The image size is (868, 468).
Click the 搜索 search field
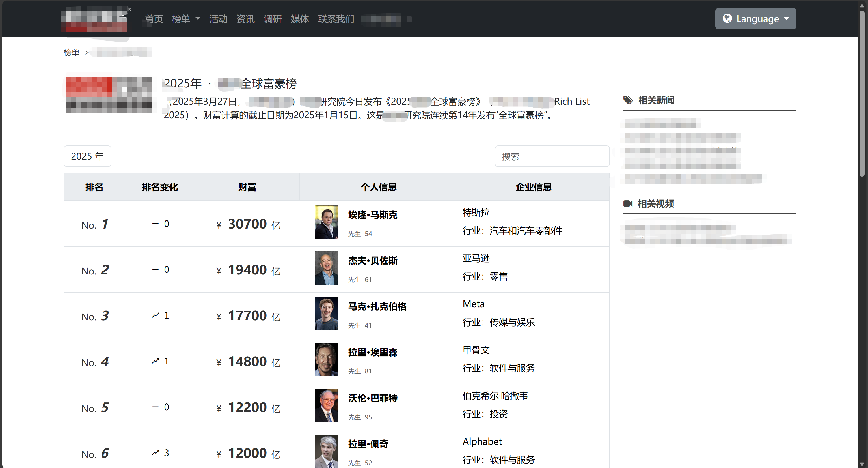(x=552, y=156)
